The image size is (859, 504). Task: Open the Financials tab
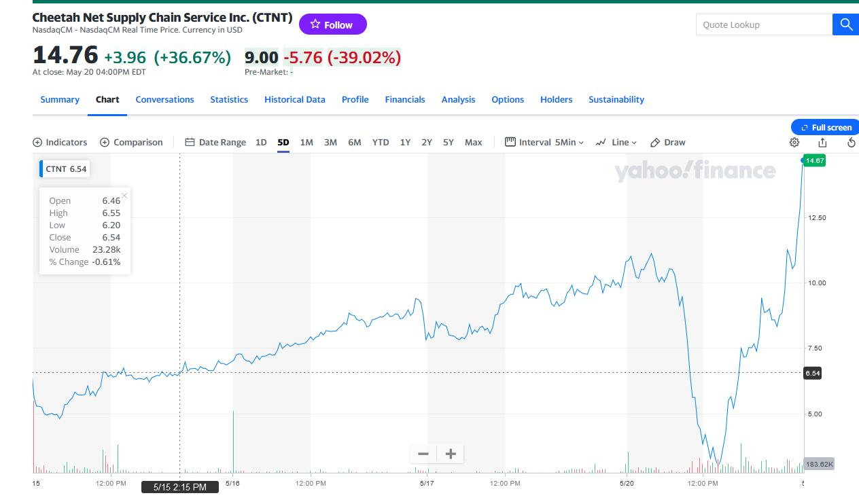[x=404, y=99]
